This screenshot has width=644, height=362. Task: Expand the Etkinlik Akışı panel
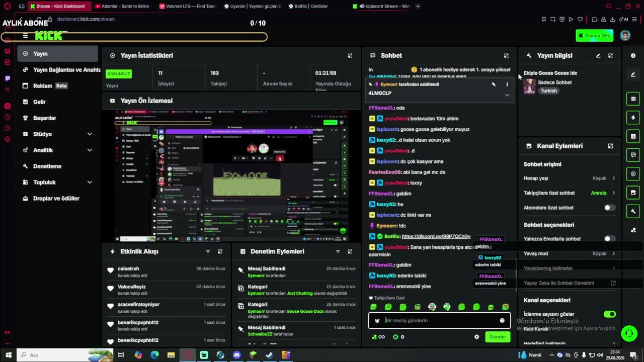point(220,251)
